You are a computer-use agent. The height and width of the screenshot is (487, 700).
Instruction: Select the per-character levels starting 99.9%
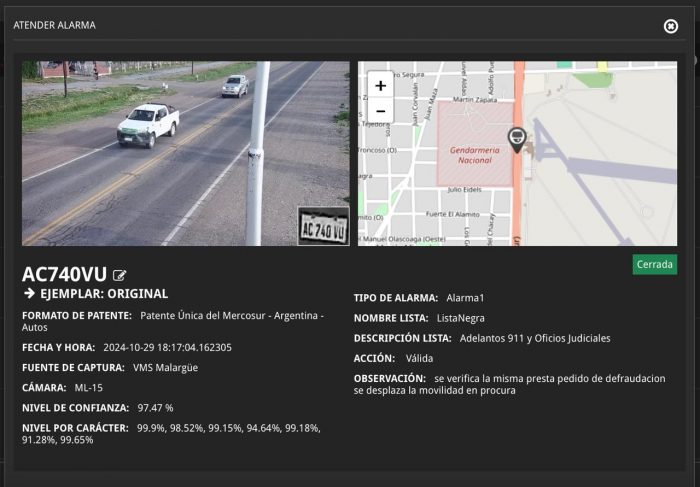pos(171,434)
